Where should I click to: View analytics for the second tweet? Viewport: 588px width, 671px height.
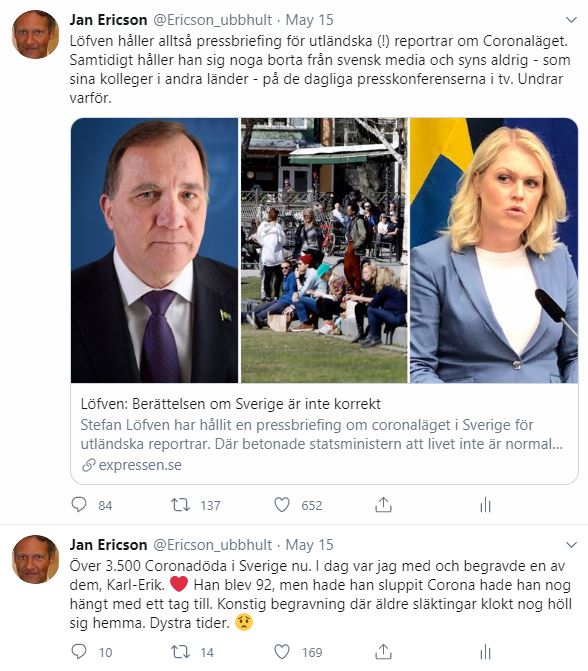click(x=485, y=652)
